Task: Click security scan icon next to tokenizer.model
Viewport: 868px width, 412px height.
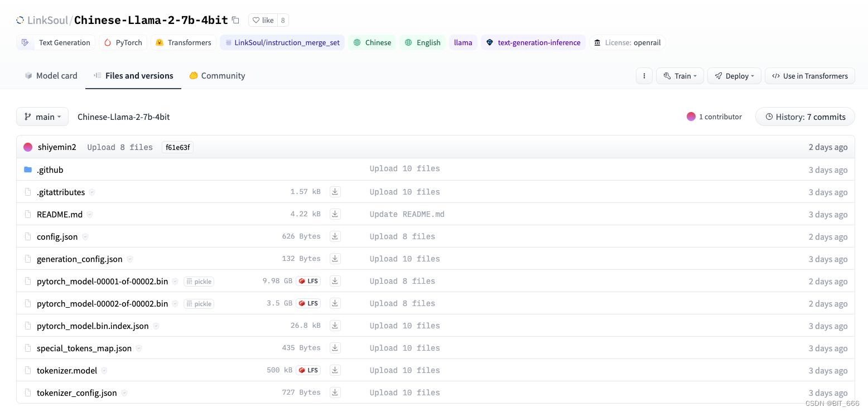Action: pyautogui.click(x=104, y=370)
